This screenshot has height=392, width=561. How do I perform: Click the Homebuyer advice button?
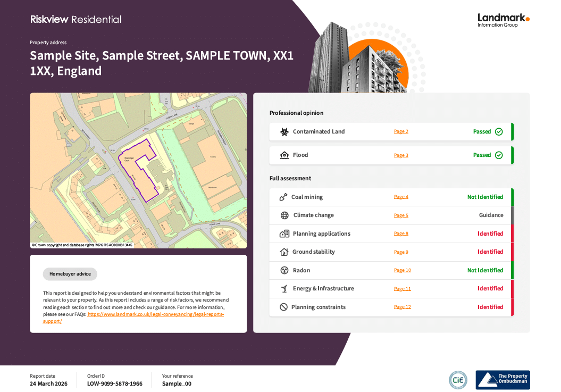(x=70, y=274)
